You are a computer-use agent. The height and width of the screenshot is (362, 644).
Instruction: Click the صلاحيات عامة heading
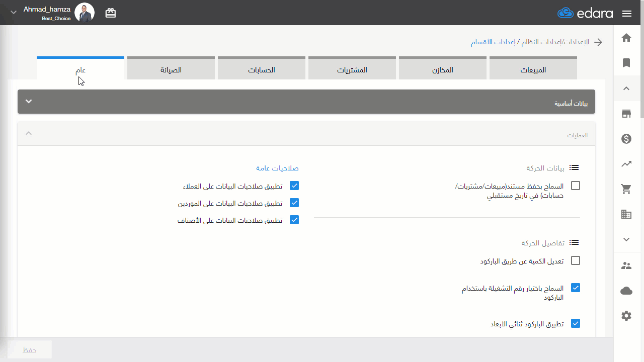tap(277, 168)
